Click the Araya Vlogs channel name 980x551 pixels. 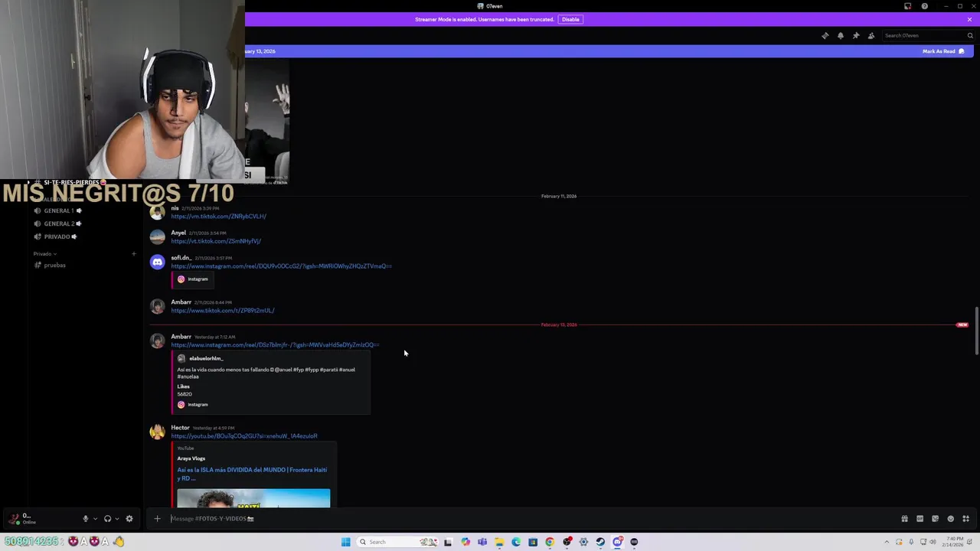(191, 458)
